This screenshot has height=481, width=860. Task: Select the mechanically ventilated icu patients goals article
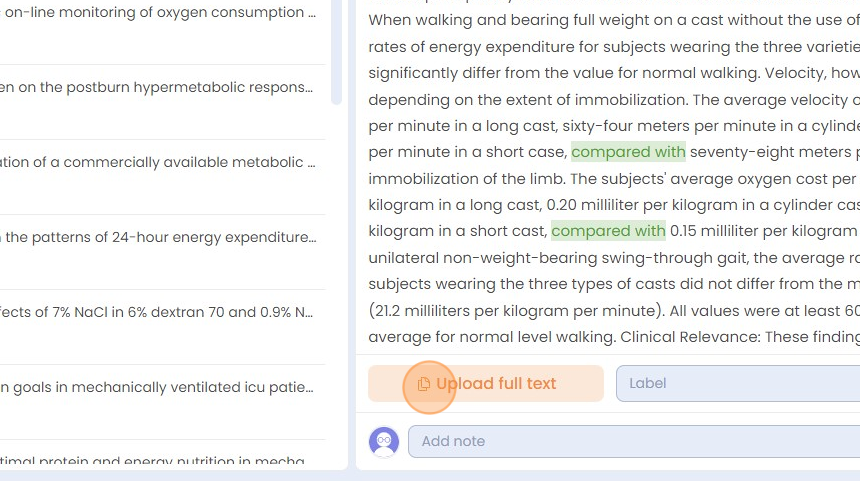(x=157, y=387)
